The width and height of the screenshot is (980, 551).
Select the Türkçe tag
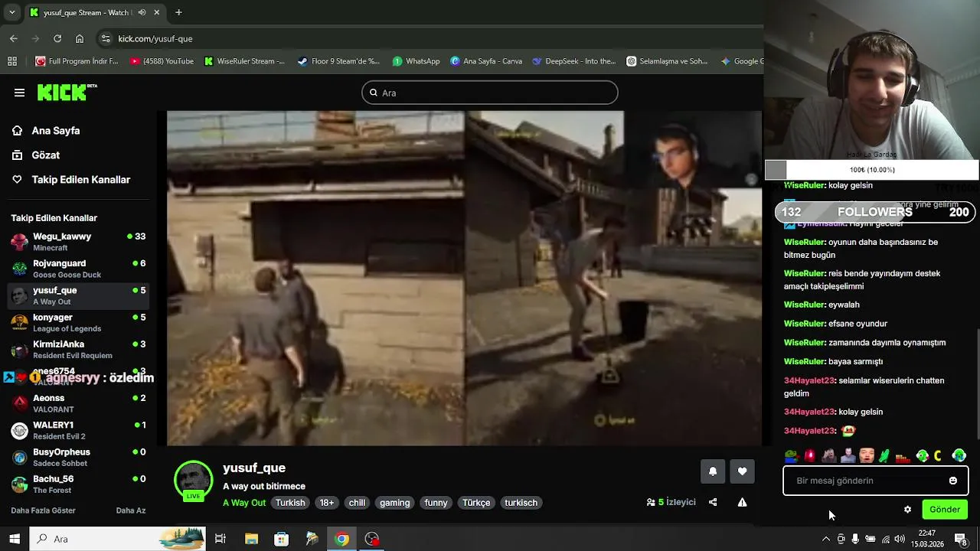pyautogui.click(x=476, y=503)
